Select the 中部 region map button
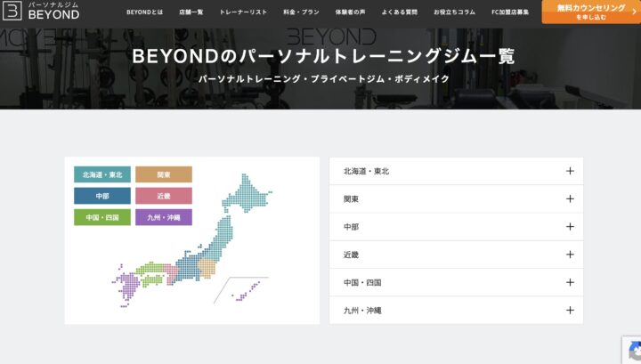Image resolution: width=641 pixels, height=364 pixels. (x=102, y=196)
